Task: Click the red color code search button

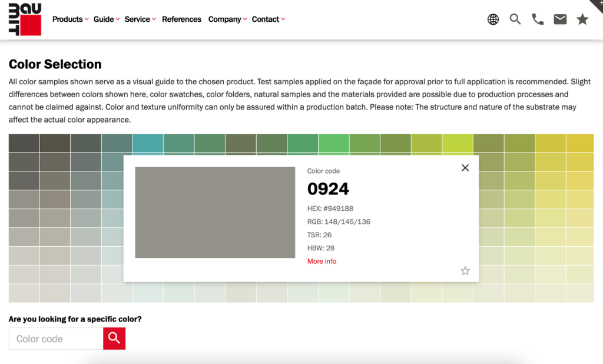Action: pyautogui.click(x=114, y=338)
